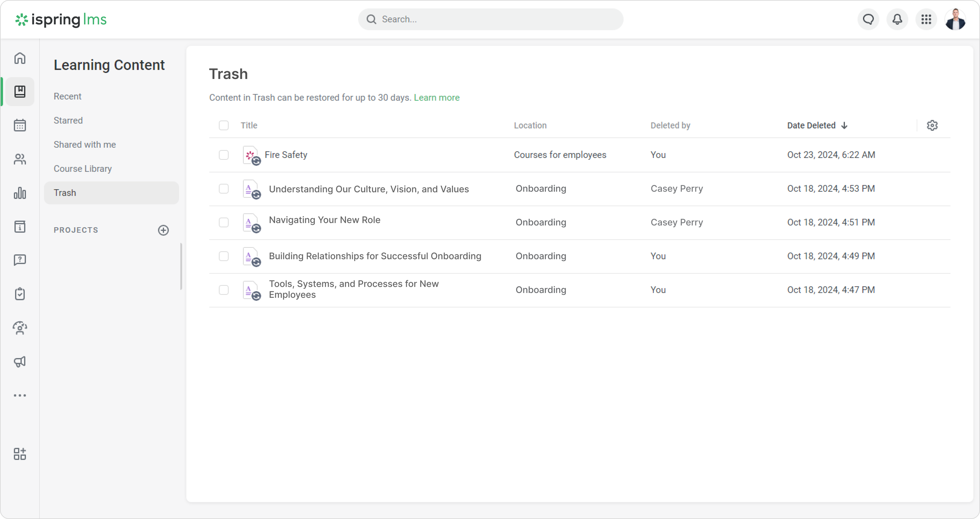
Task: Click the table settings gear icon
Action: point(932,125)
